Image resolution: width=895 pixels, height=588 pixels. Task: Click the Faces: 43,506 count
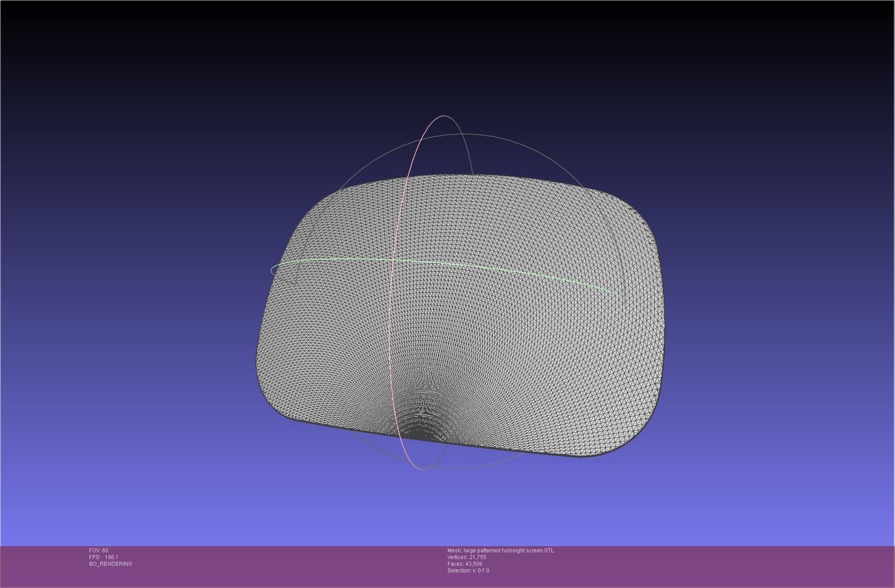[464, 564]
